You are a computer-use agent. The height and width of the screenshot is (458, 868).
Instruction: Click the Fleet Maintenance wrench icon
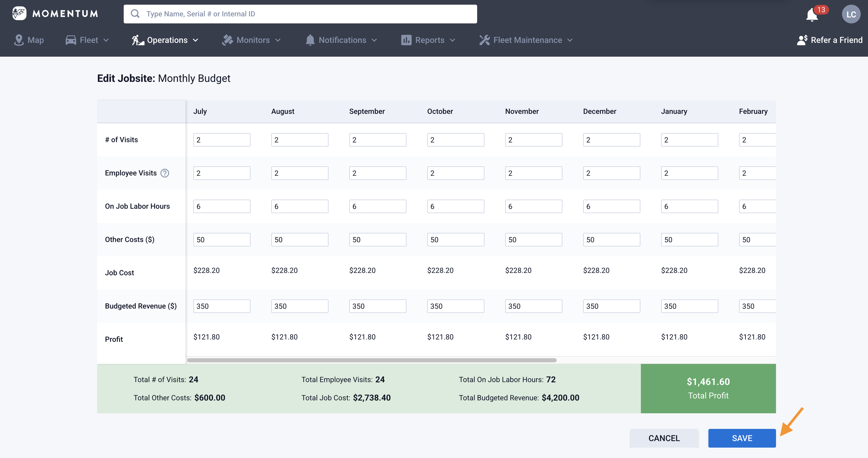click(x=484, y=40)
